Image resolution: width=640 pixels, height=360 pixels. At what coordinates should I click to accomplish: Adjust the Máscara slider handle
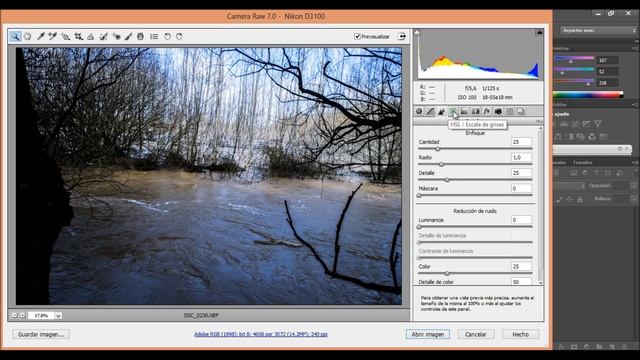click(x=419, y=196)
